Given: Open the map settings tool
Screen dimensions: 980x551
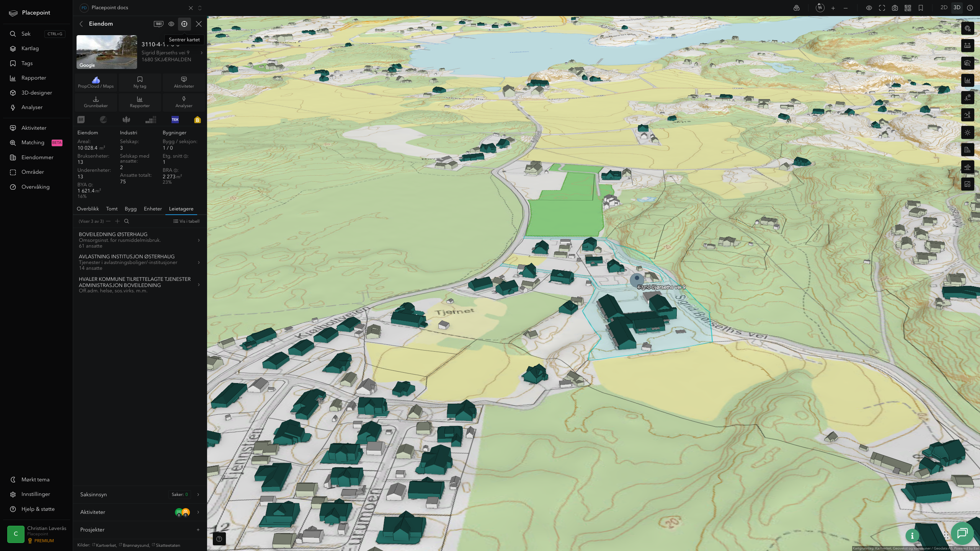Looking at the screenshot, I should click(x=967, y=184).
